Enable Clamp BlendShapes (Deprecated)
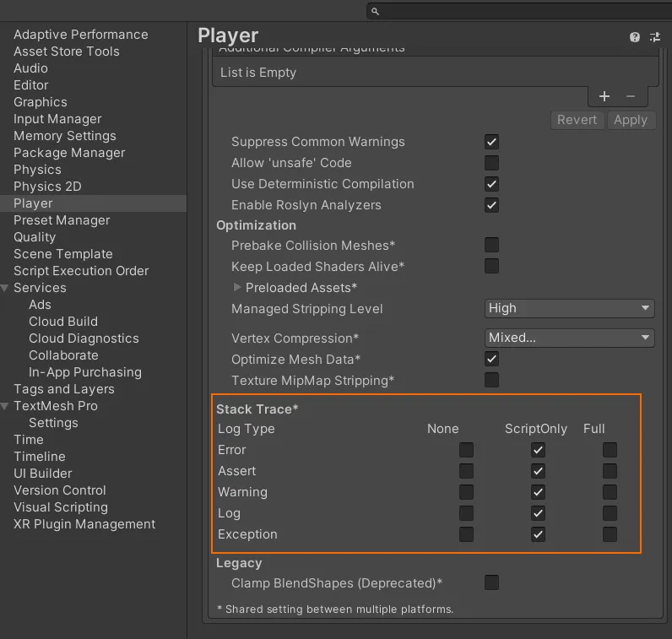Screen dimensions: 672x639 pos(491,582)
